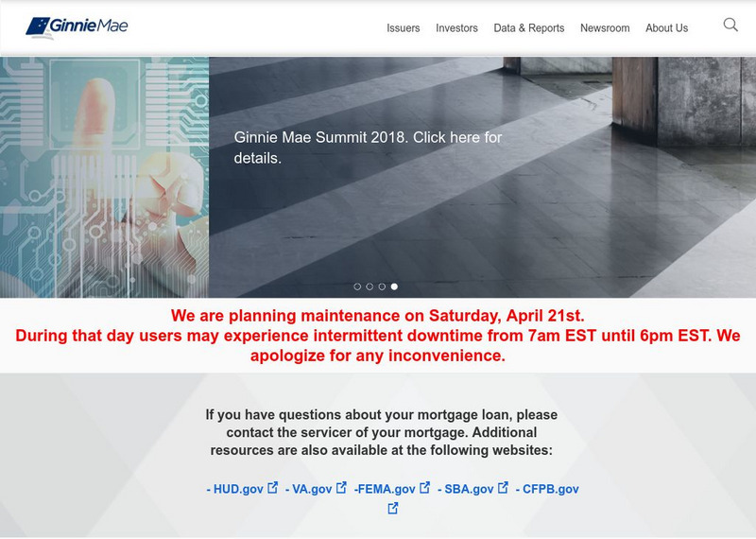The width and height of the screenshot is (756, 539).
Task: Open the Issuers menu
Action: coord(404,28)
